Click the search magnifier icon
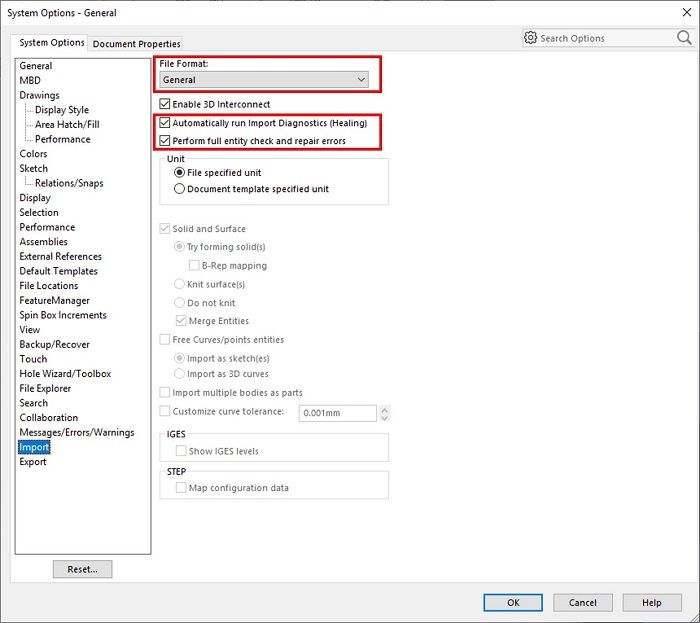The width and height of the screenshot is (700, 623). click(x=684, y=38)
